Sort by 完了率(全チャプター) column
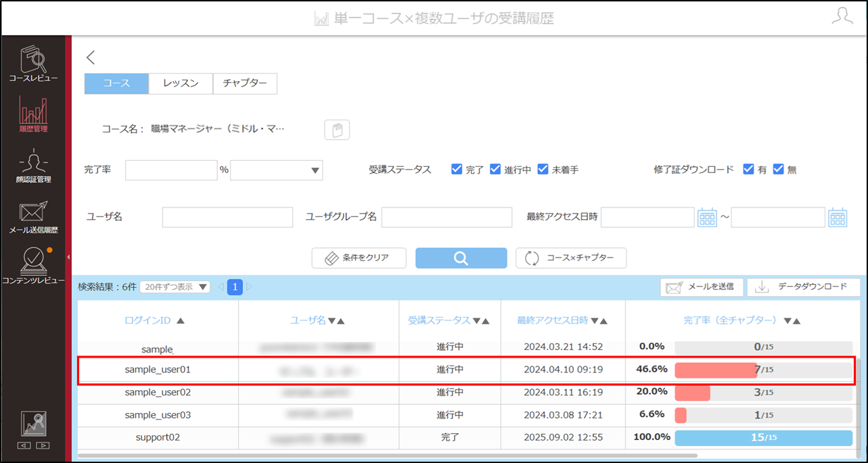The height and width of the screenshot is (463, 868). pyautogui.click(x=742, y=320)
